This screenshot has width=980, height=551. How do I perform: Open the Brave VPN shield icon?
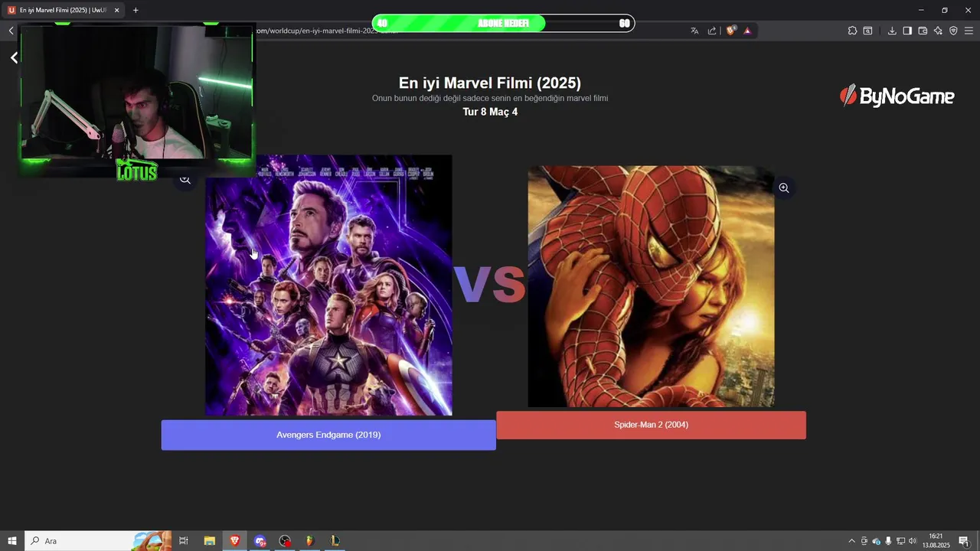click(953, 31)
